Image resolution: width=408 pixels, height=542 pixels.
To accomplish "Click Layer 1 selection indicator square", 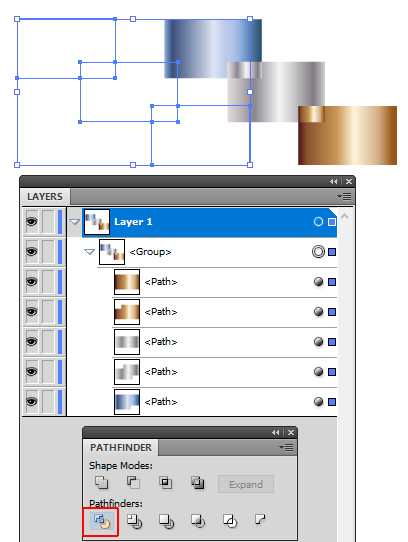I will 332,222.
